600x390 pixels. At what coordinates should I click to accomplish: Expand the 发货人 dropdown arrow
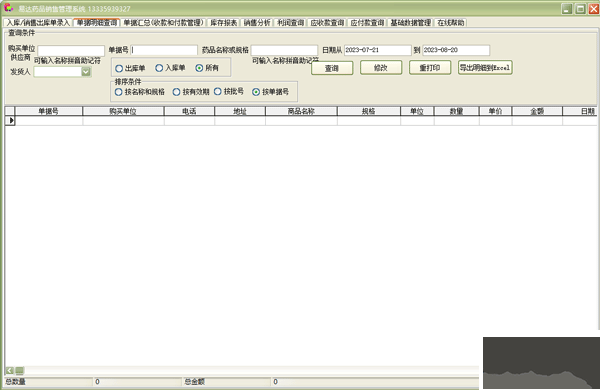(86, 72)
